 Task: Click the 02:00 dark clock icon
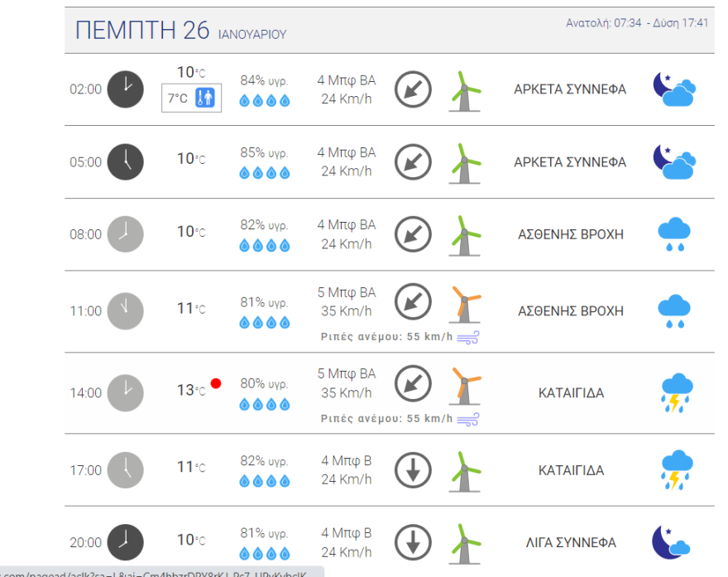coord(126,89)
